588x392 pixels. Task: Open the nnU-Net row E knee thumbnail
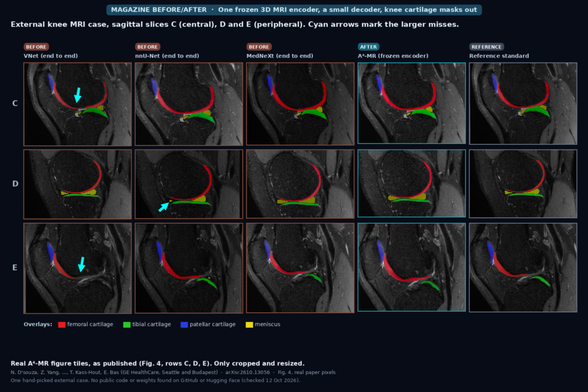click(x=189, y=268)
